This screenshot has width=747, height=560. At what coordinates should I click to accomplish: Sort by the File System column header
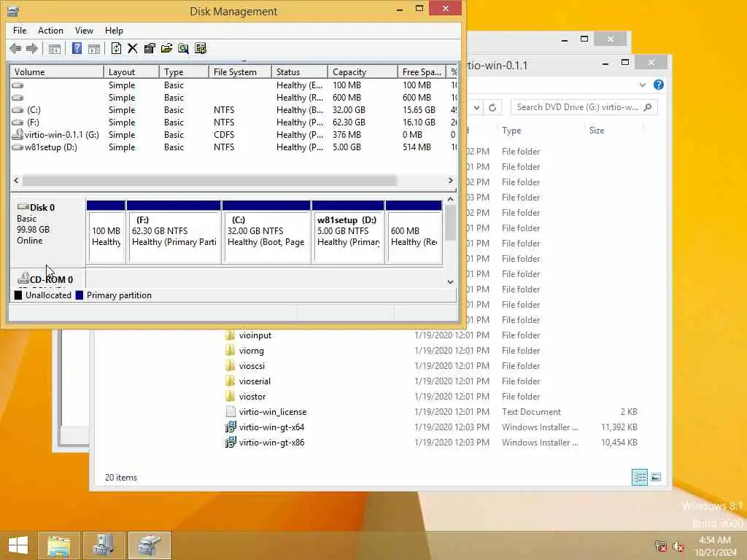[240, 72]
